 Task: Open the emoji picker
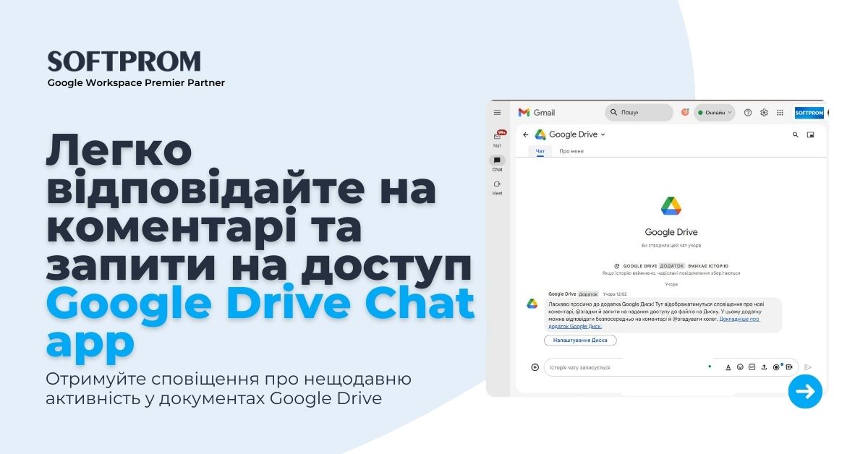(x=740, y=367)
